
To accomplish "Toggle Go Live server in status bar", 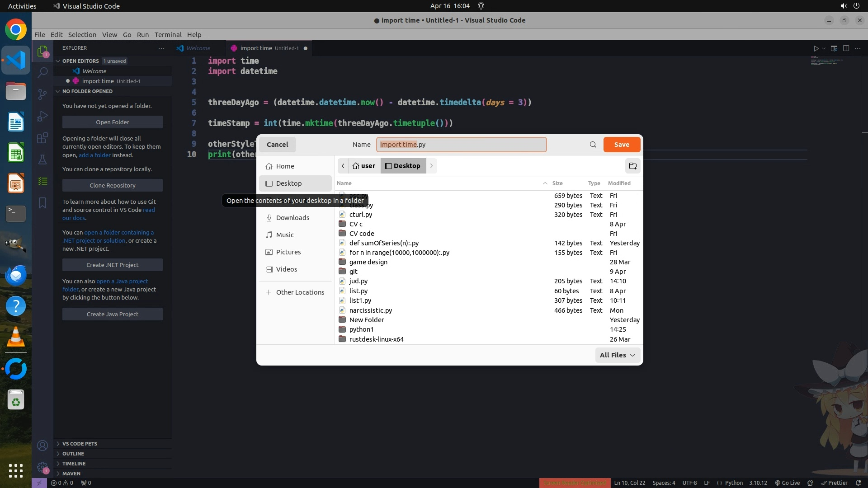I will [x=787, y=483].
